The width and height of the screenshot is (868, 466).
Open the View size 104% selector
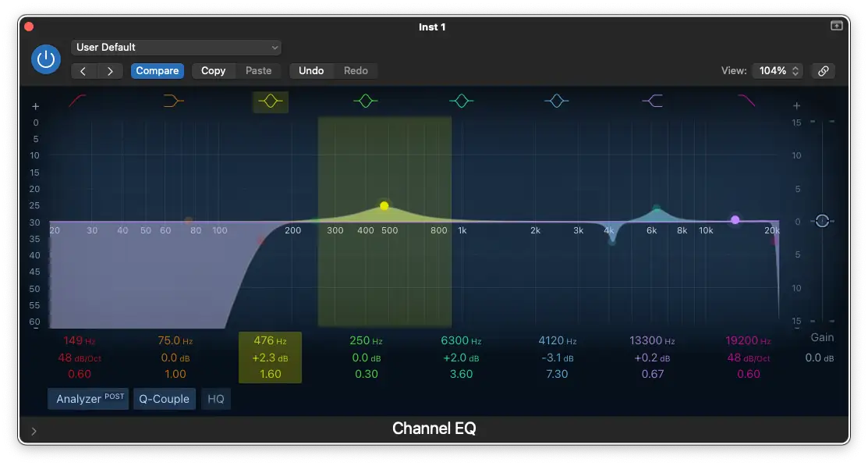(777, 71)
